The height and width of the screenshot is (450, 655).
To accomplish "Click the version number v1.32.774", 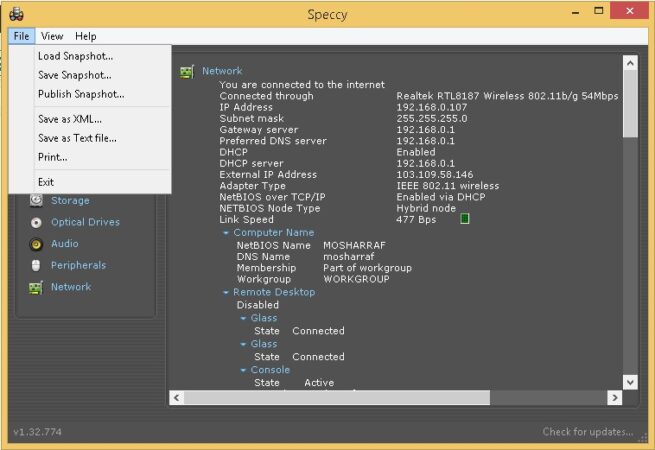I will click(x=38, y=432).
